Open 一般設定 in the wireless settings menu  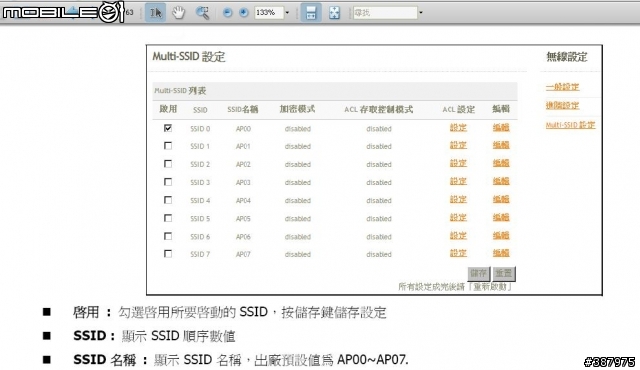pos(562,87)
